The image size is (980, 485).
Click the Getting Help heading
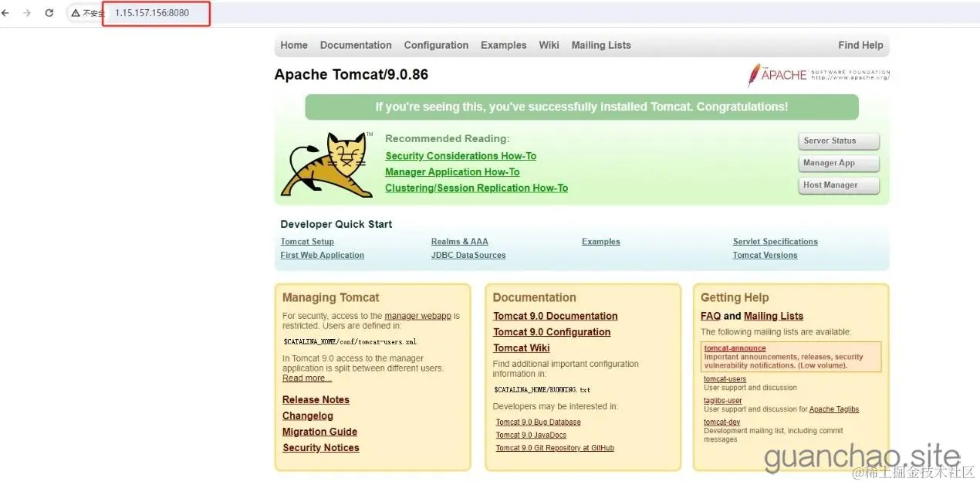click(735, 298)
